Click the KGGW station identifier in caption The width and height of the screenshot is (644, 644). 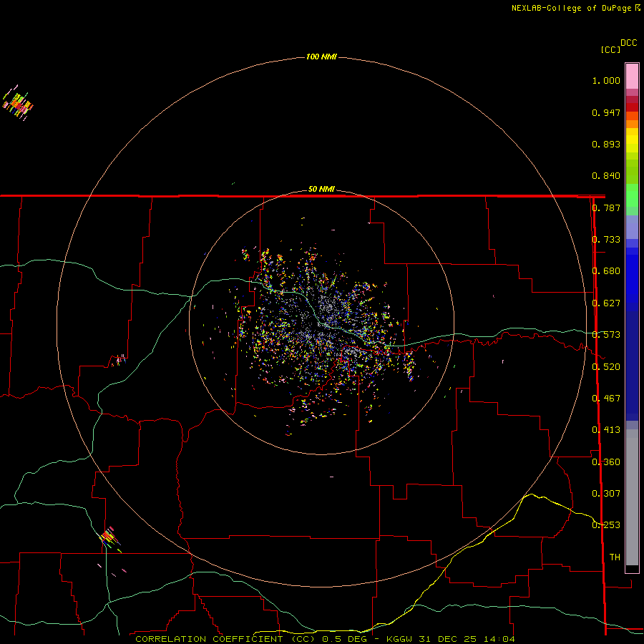click(399, 639)
